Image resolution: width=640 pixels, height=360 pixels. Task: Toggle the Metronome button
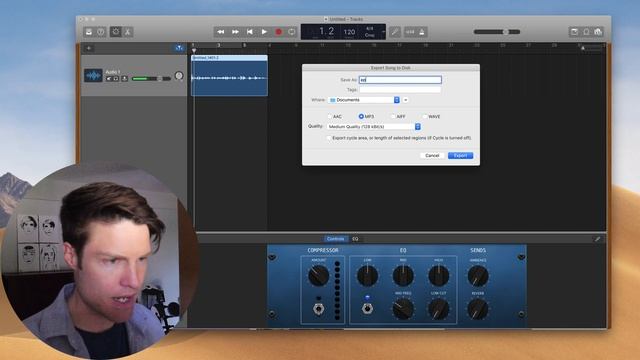pos(422,32)
